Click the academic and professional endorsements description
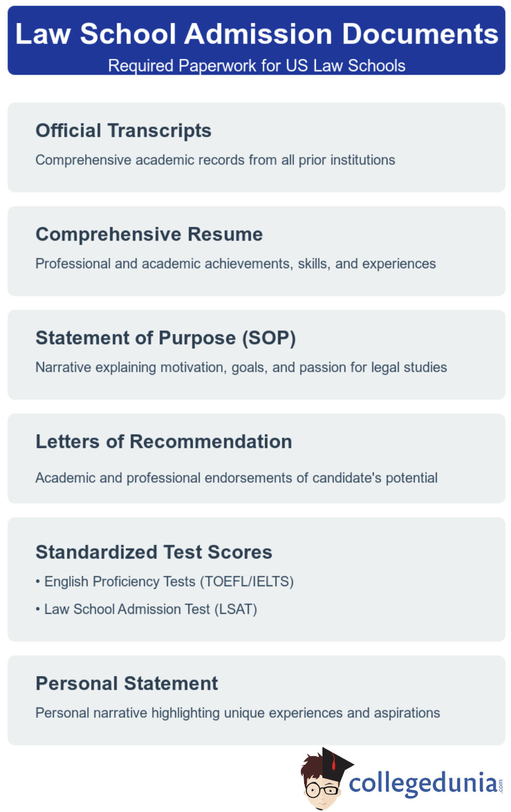The height and width of the screenshot is (812, 511). (x=237, y=478)
